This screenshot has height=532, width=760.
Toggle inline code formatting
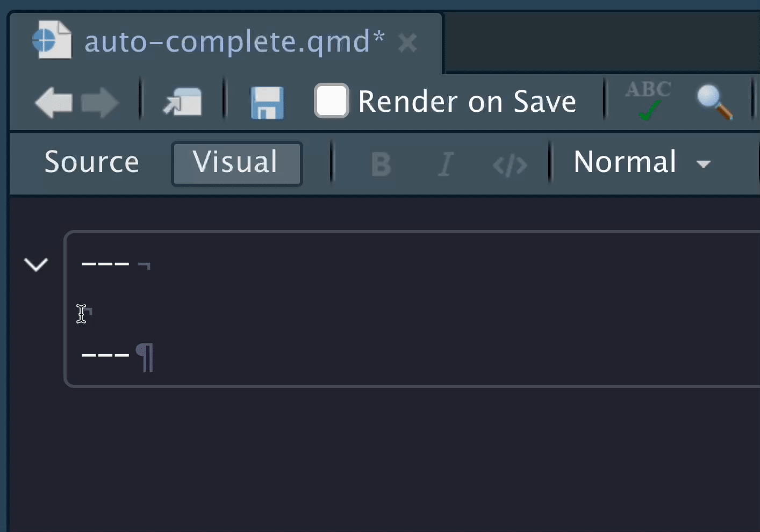point(510,165)
